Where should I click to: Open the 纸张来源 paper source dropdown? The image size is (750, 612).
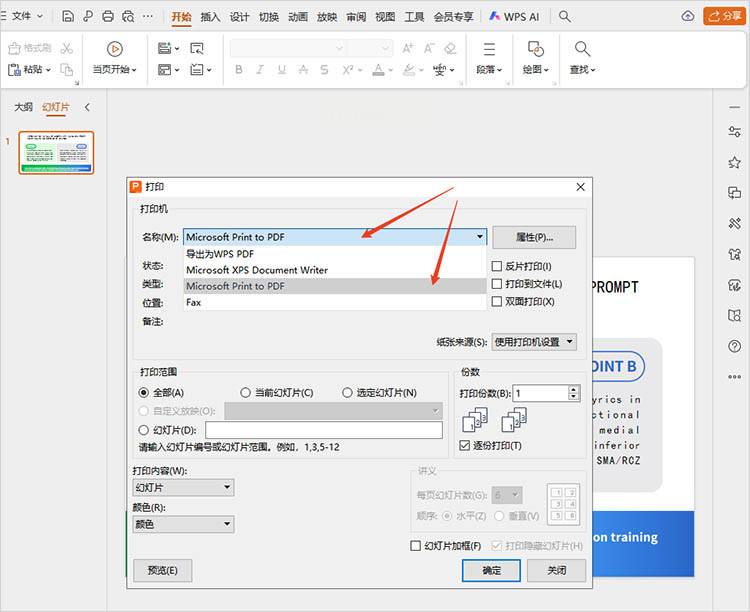pos(534,342)
